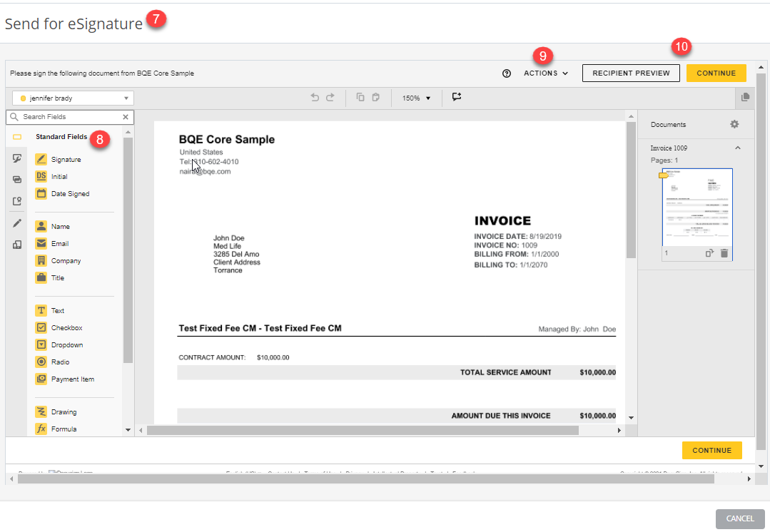Choose the Initial field icon

pos(41,176)
